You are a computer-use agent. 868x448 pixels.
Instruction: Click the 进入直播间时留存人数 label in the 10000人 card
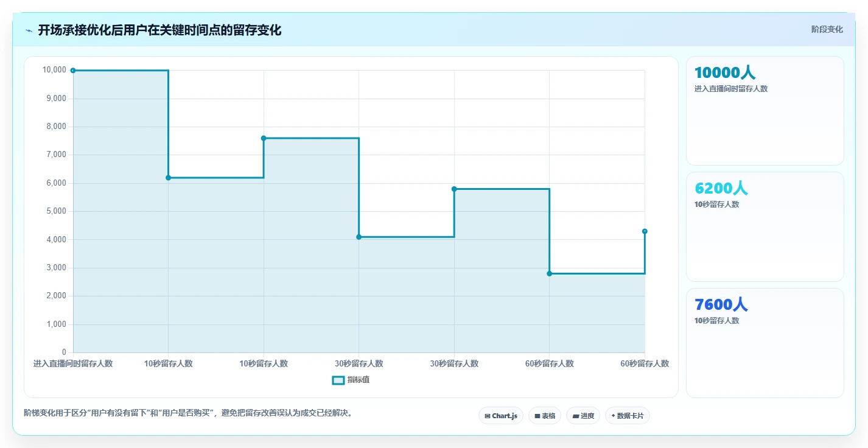pyautogui.click(x=731, y=89)
